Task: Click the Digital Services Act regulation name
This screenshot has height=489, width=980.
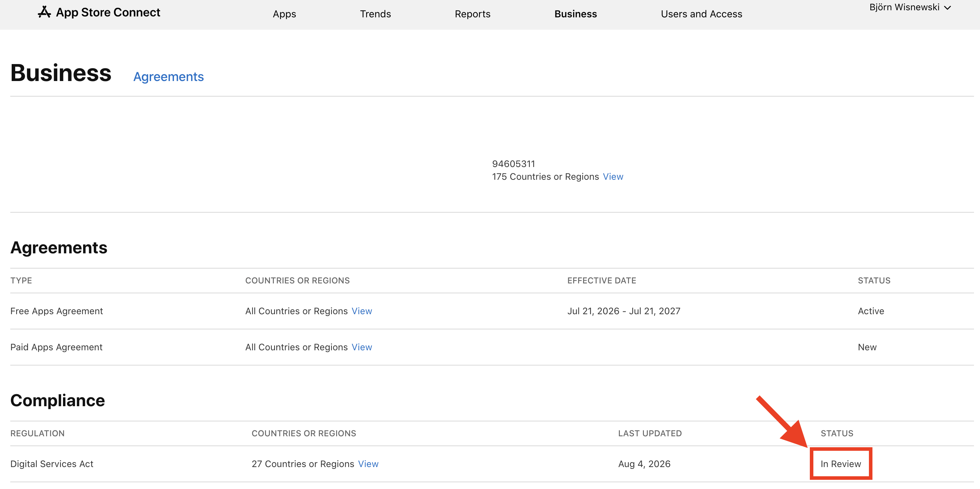Action: [52, 464]
